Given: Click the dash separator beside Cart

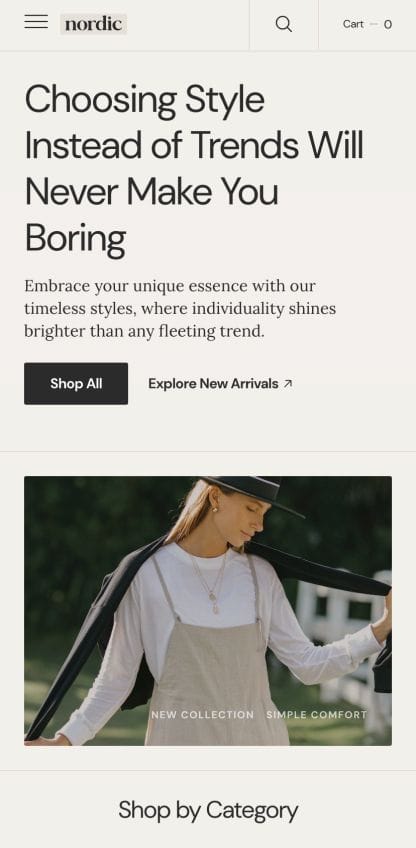Looking at the screenshot, I should pos(373,24).
